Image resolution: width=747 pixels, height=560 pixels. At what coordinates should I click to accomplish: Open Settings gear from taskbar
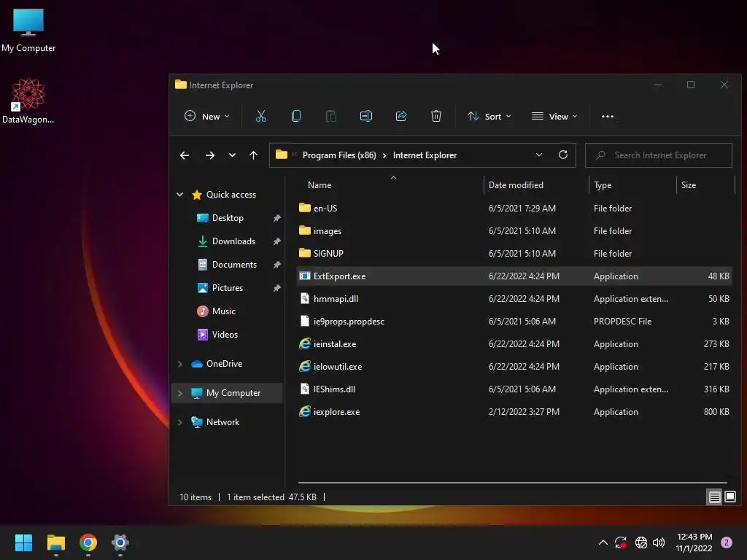[120, 542]
